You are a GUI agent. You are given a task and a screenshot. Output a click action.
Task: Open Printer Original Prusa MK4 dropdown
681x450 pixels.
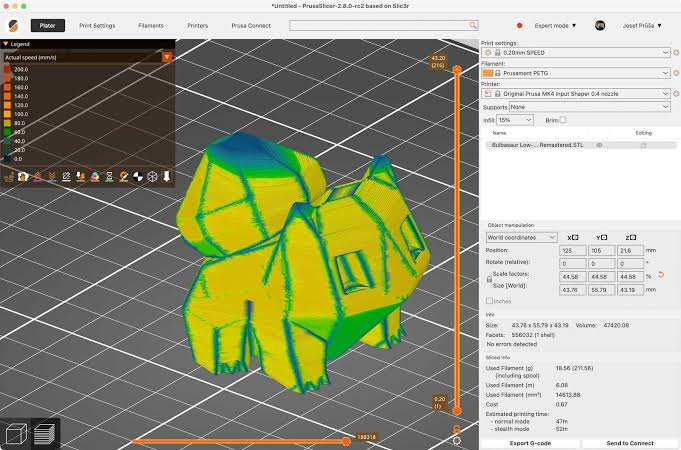click(576, 93)
